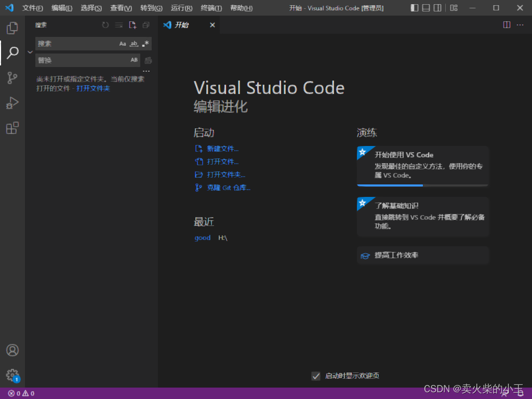Open the 转到(G) menu
The width and height of the screenshot is (532, 399).
coord(151,8)
